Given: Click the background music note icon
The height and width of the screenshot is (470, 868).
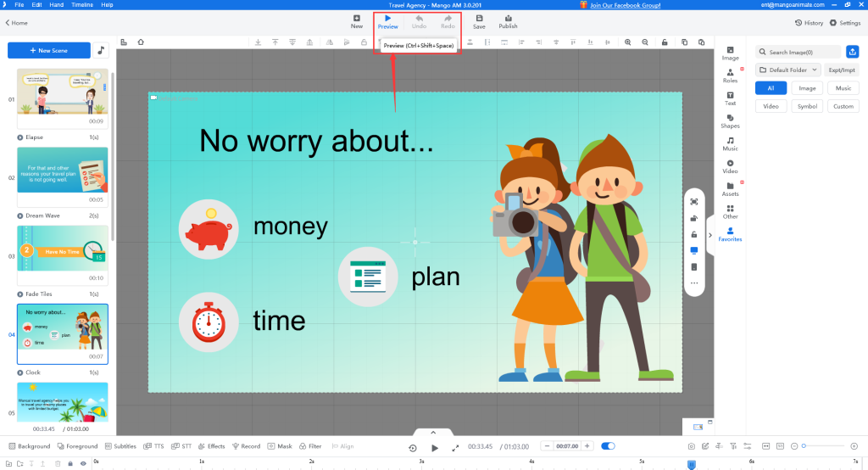Looking at the screenshot, I should tap(103, 51).
